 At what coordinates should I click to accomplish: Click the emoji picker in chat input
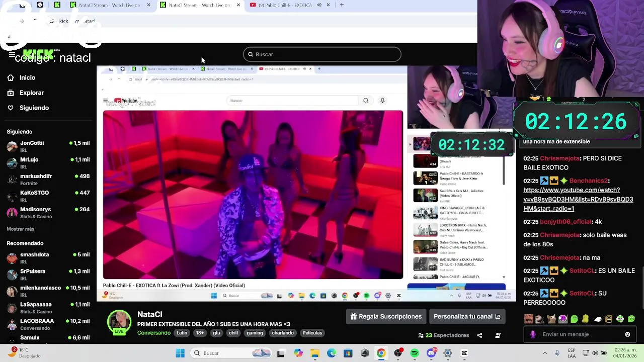coord(627,334)
